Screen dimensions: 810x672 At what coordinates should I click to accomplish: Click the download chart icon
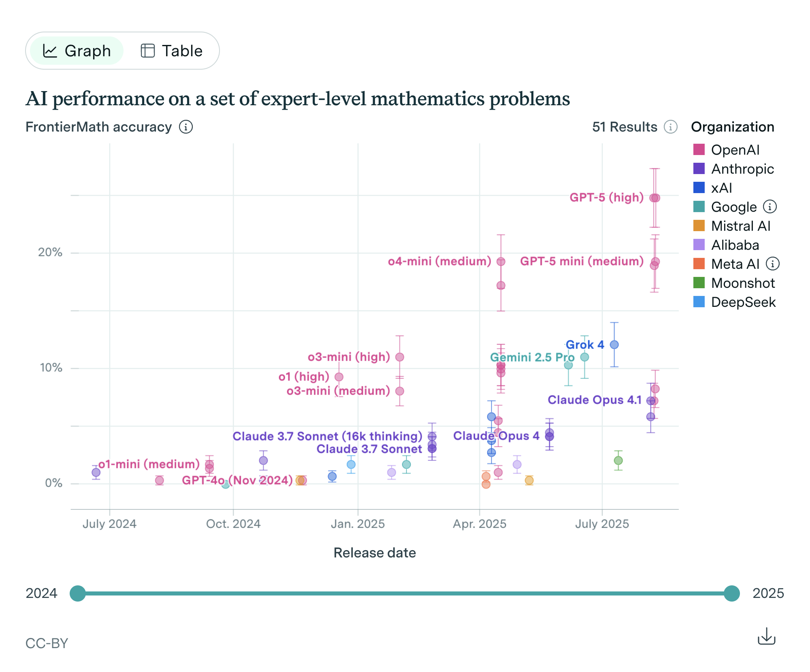point(766,636)
